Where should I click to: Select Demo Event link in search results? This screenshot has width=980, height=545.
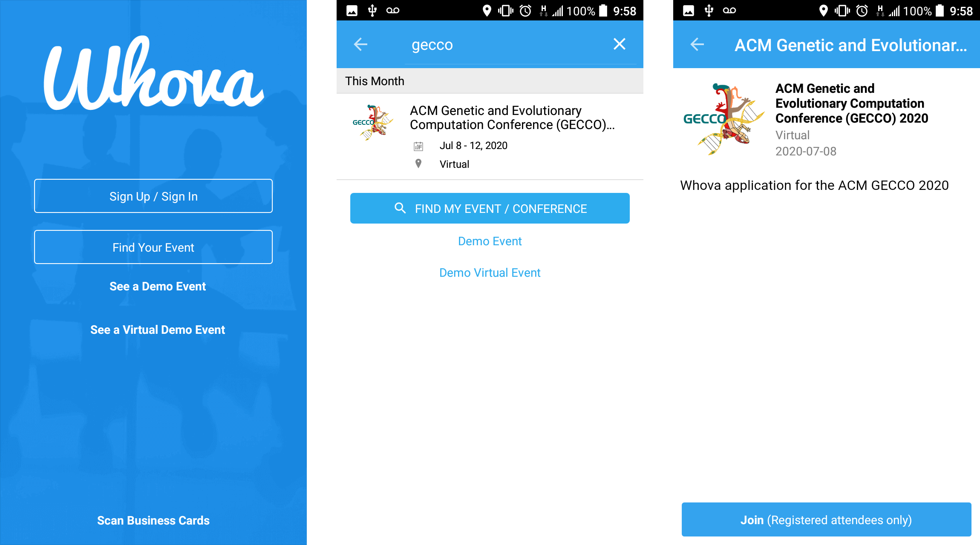[x=490, y=240]
